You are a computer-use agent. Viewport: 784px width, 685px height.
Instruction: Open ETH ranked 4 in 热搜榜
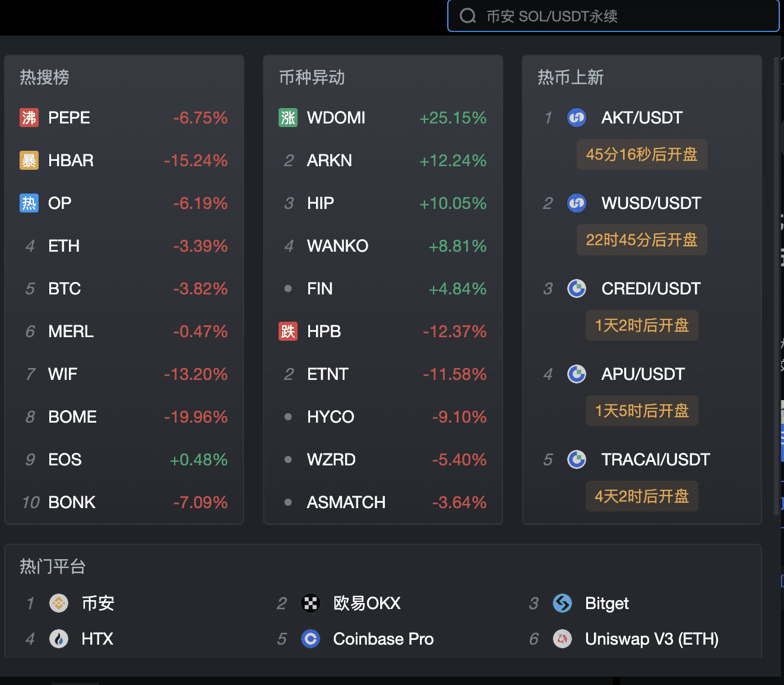pyautogui.click(x=124, y=246)
